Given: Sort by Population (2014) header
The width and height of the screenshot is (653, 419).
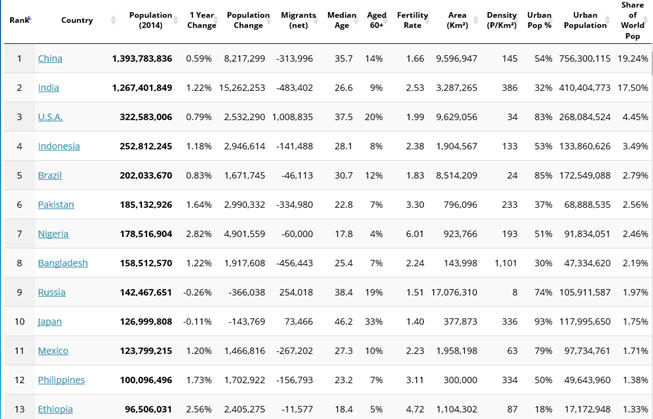Looking at the screenshot, I should [x=150, y=20].
